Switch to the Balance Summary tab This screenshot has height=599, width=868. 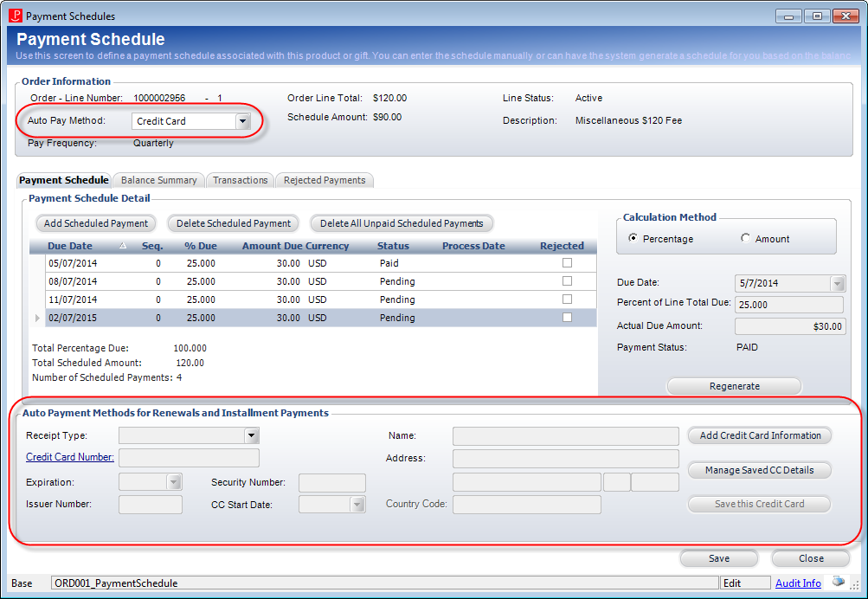(159, 180)
